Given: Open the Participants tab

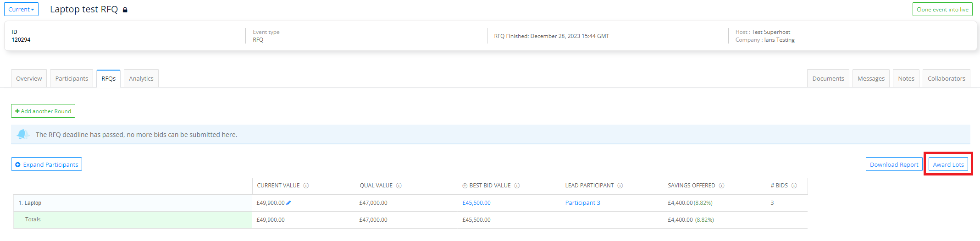Looking at the screenshot, I should coord(72,79).
